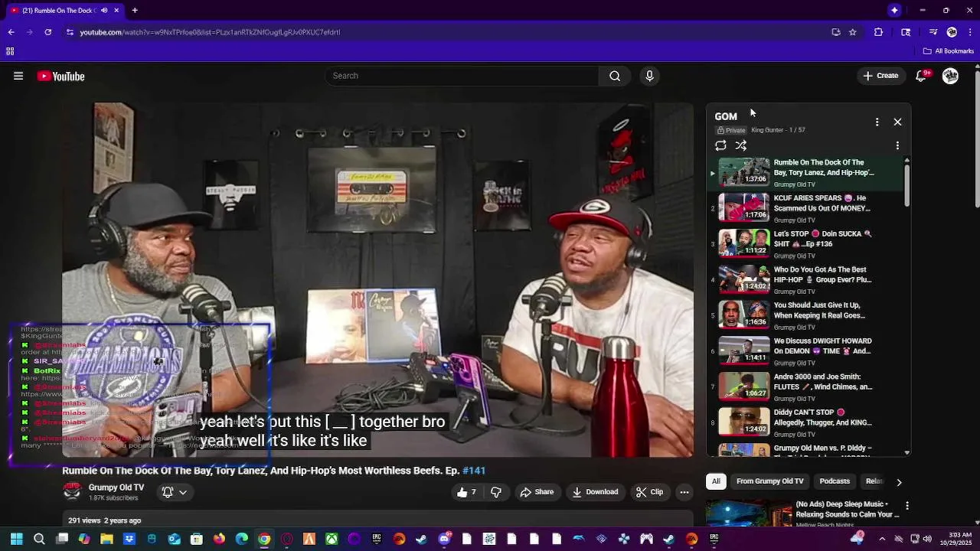Screen dimensions: 980x551
Task: Open Xbox app from taskbar
Action: point(332,539)
